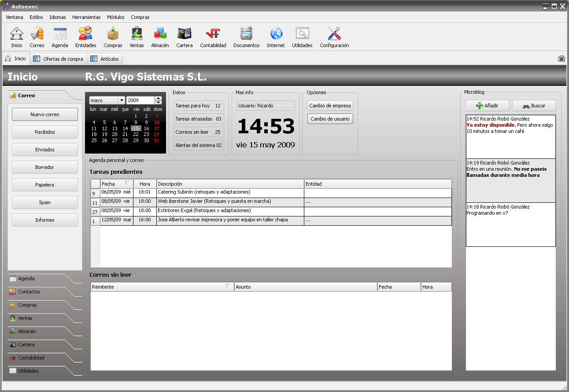
Task: Increase the year with the up arrow
Action: point(159,98)
